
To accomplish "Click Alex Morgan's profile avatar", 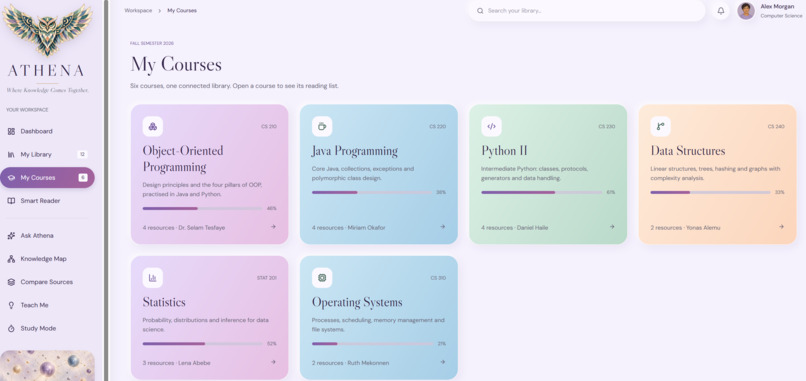I will pyautogui.click(x=746, y=11).
